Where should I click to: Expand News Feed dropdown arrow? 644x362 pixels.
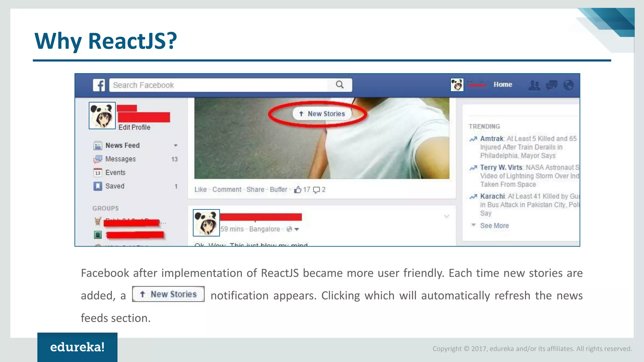[176, 145]
